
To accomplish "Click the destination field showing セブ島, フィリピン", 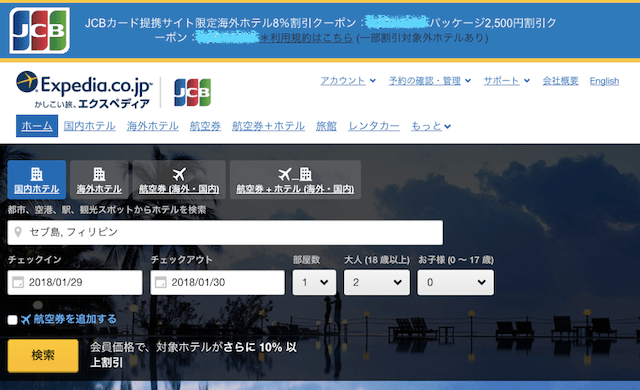I will coord(225,233).
